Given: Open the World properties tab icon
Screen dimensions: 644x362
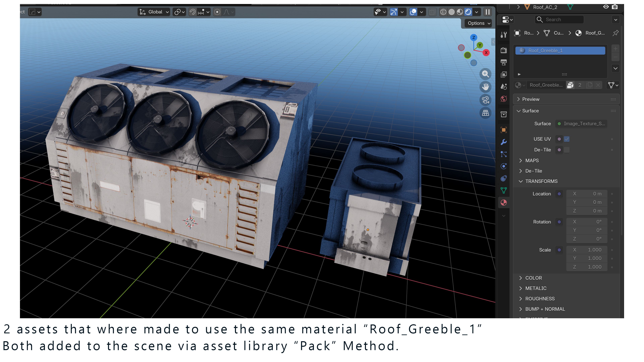Looking at the screenshot, I should [503, 99].
